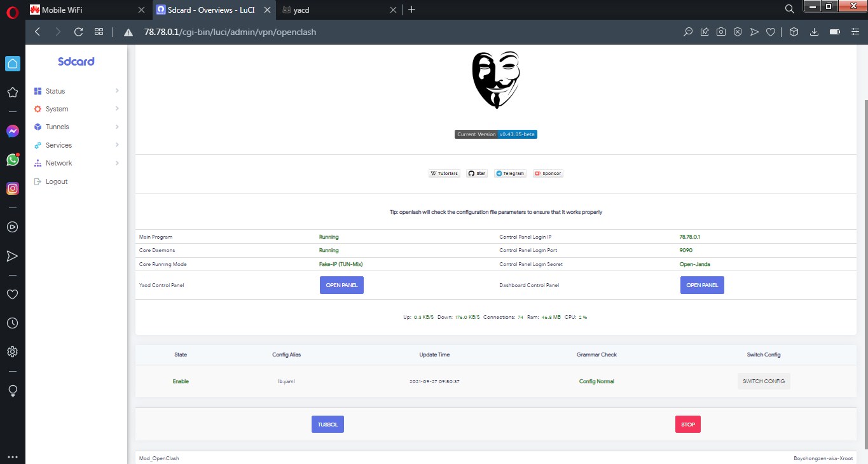Open the three-dot sidebar setup menu

coord(12,456)
